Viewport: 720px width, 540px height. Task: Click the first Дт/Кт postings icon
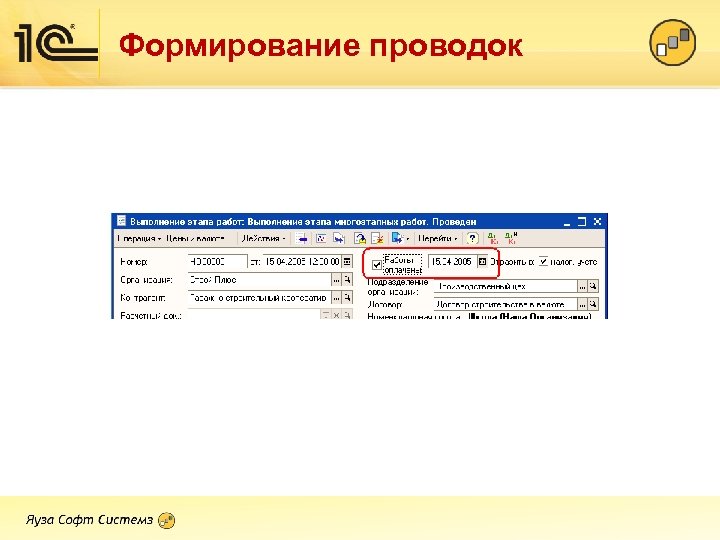[493, 238]
